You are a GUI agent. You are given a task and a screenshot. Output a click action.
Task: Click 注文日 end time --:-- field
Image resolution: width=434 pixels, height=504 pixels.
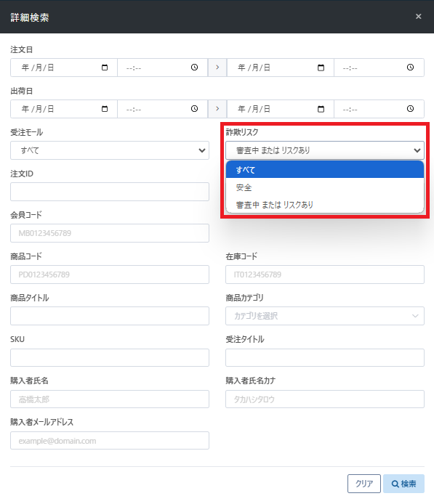point(379,68)
